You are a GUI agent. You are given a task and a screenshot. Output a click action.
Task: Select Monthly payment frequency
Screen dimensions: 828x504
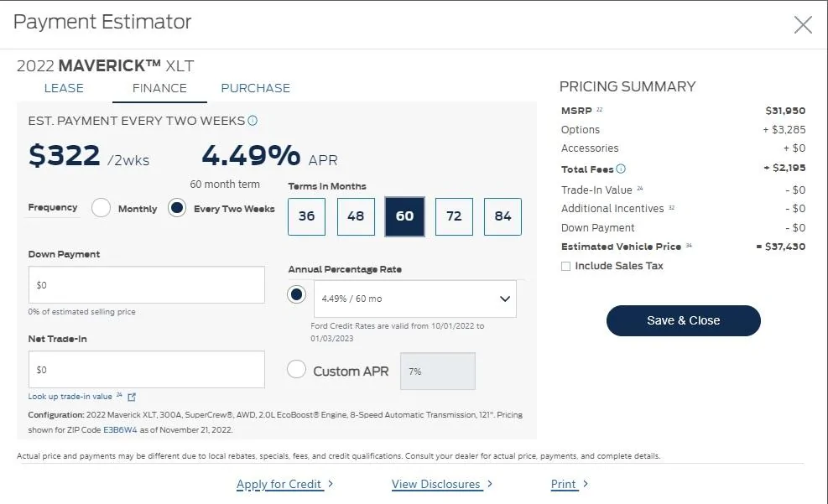tap(101, 208)
